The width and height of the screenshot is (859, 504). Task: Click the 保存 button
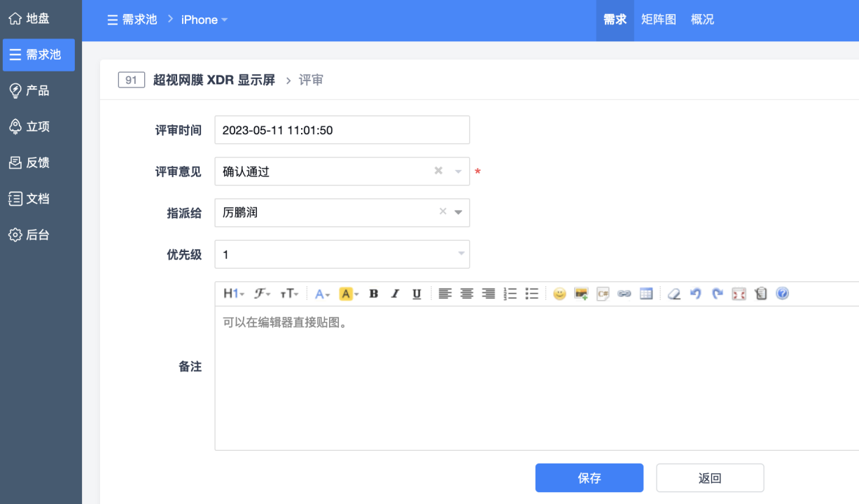589,478
